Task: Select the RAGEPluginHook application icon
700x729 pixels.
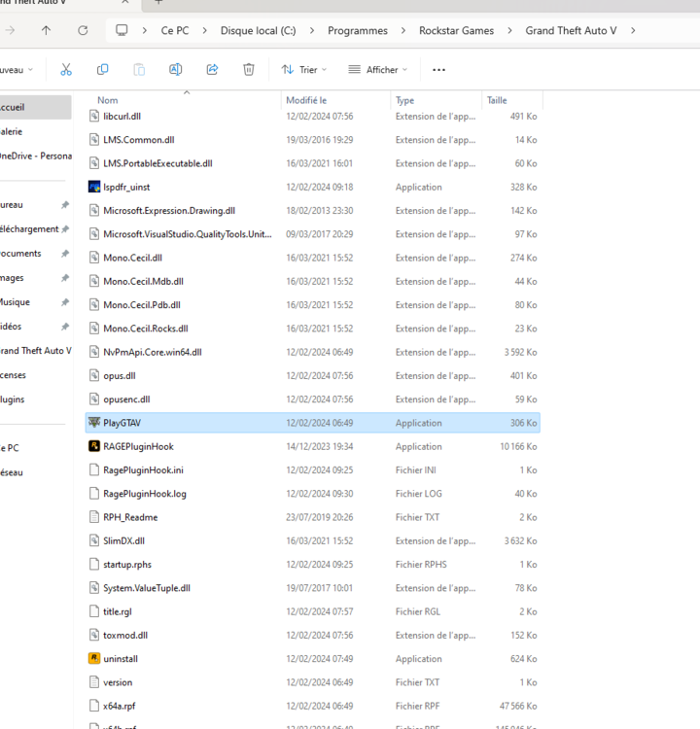Action: 94,446
